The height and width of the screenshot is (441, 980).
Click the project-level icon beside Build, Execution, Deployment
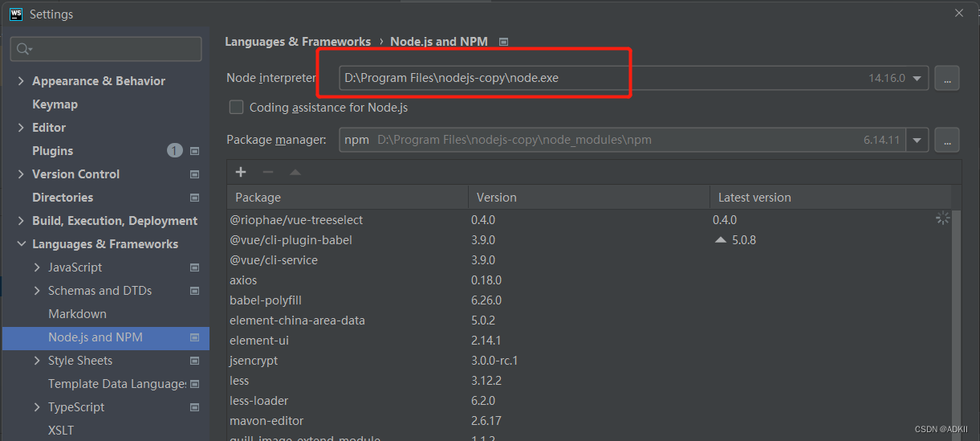pyautogui.click(x=194, y=221)
